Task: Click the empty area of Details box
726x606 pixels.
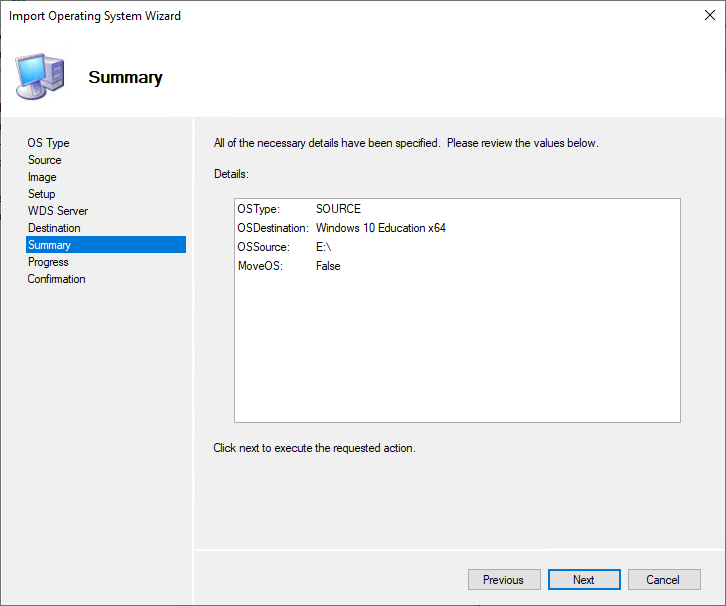Action: 457,350
